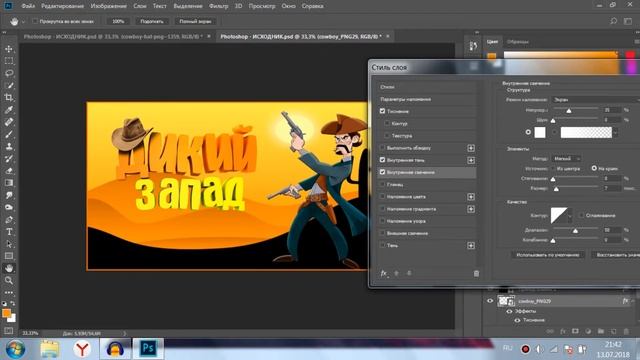
Task: Enable the Контур sub-effect checkbox
Action: (x=387, y=123)
